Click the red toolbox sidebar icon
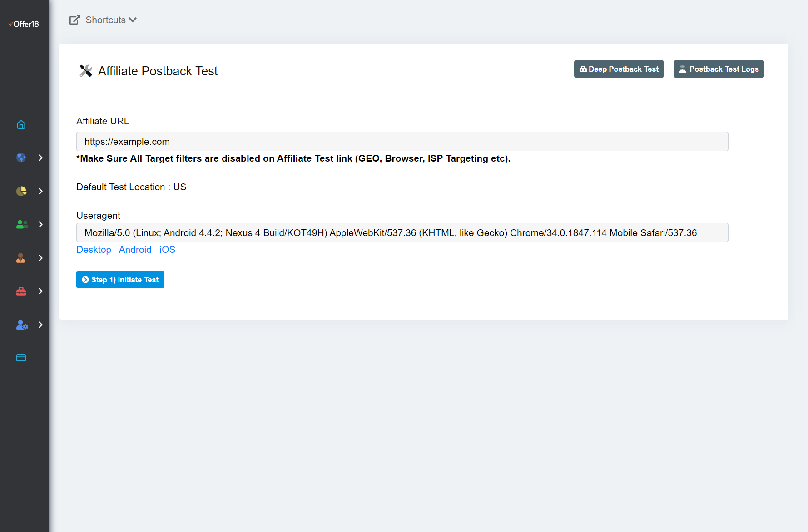The height and width of the screenshot is (532, 808). [x=21, y=291]
